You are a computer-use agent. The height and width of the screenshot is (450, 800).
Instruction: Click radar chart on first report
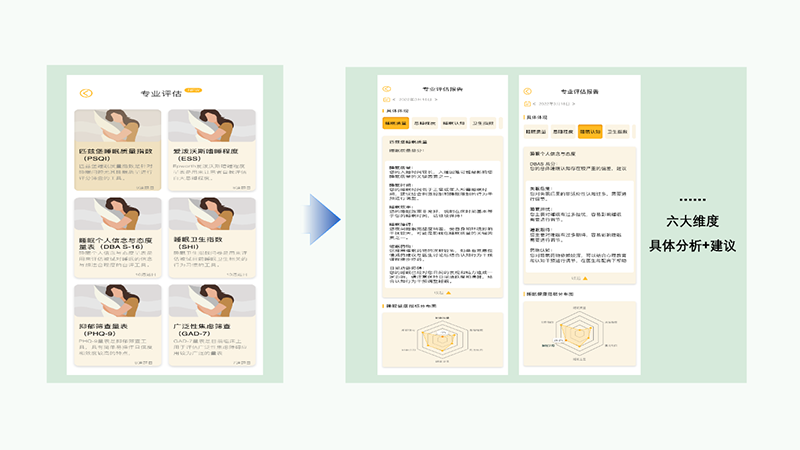(x=442, y=339)
